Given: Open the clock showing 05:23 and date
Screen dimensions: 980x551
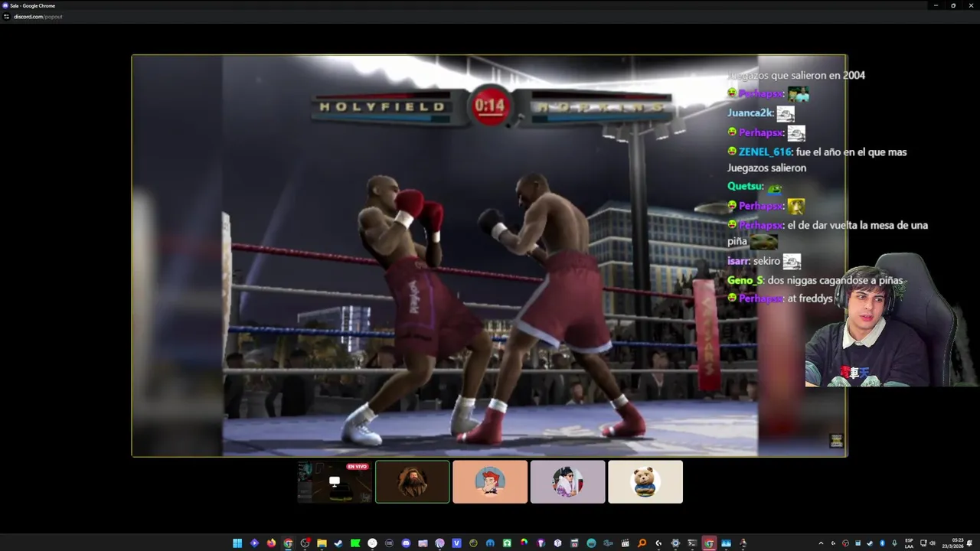Looking at the screenshot, I should pos(953,543).
